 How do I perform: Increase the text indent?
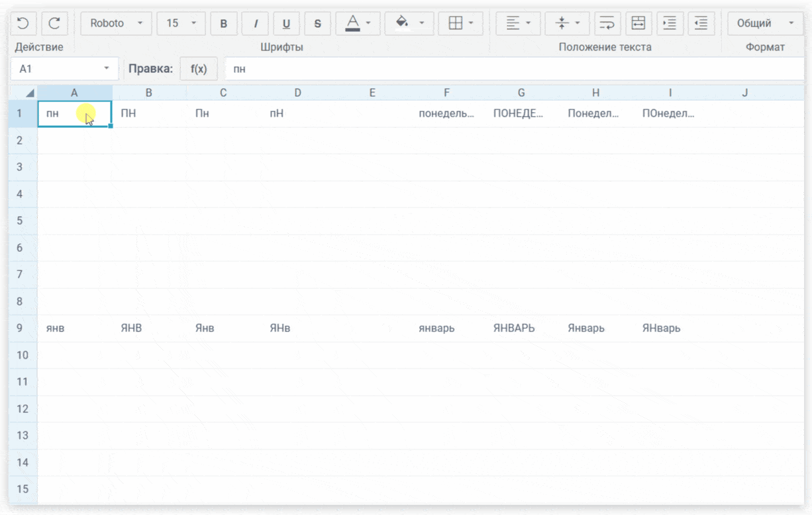click(670, 24)
